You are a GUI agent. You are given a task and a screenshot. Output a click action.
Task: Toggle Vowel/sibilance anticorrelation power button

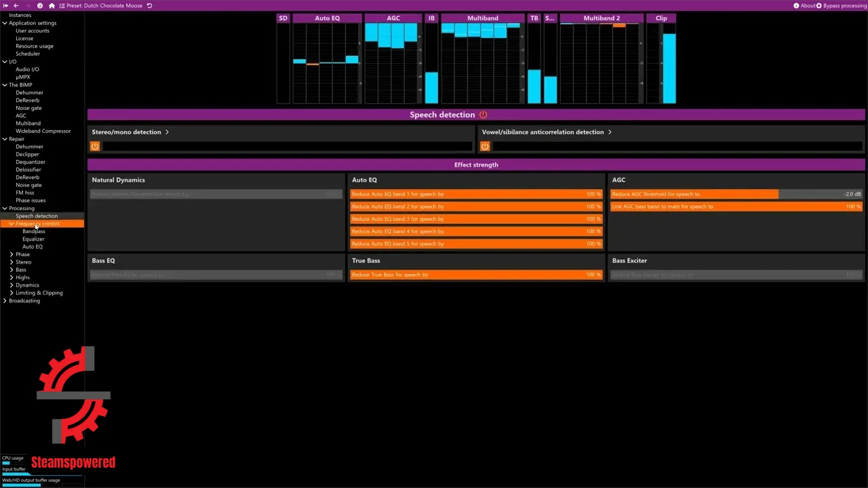[485, 146]
